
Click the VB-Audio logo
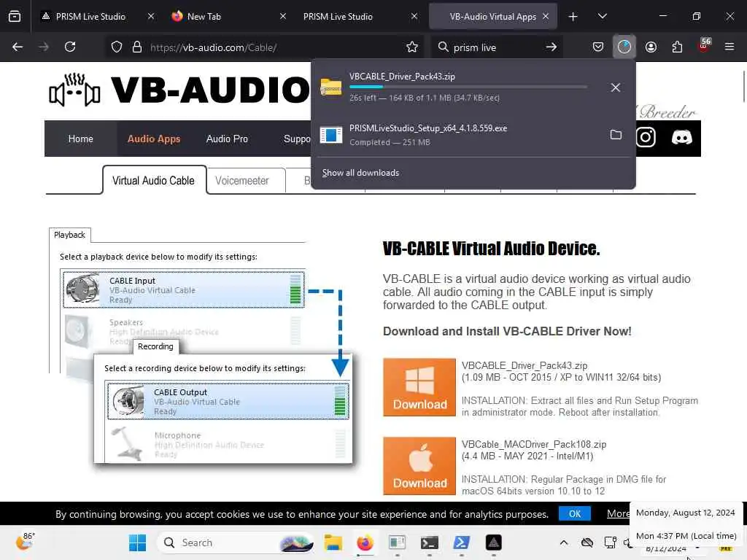180,90
